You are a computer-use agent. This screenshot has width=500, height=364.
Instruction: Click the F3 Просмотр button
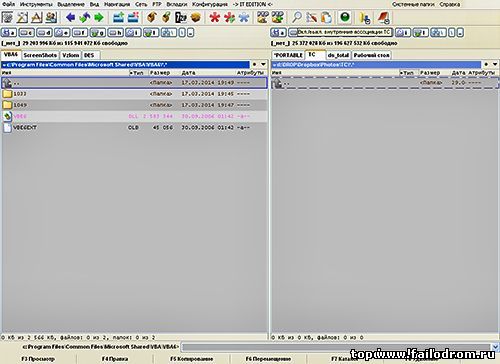[38, 359]
